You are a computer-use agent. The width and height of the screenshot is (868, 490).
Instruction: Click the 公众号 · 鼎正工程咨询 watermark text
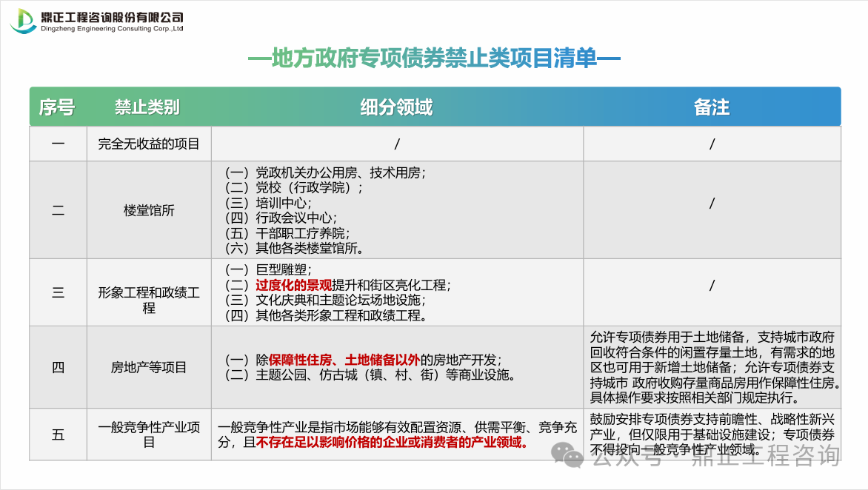tap(715, 456)
